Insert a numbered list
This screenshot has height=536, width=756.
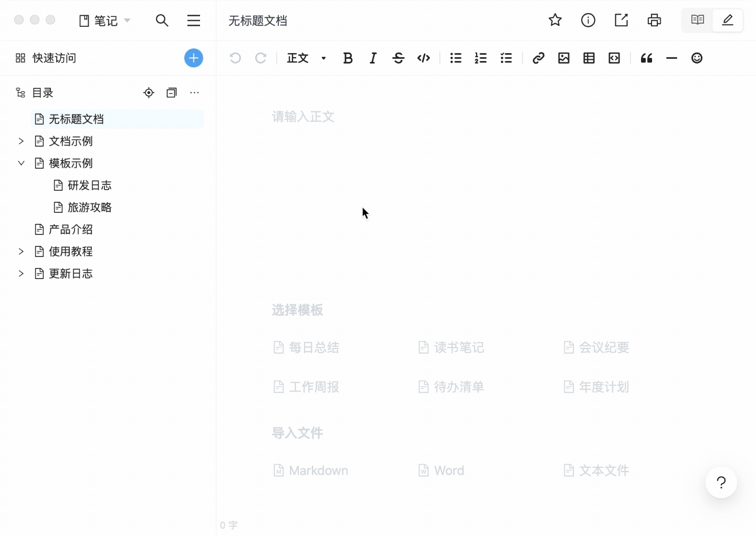click(481, 58)
